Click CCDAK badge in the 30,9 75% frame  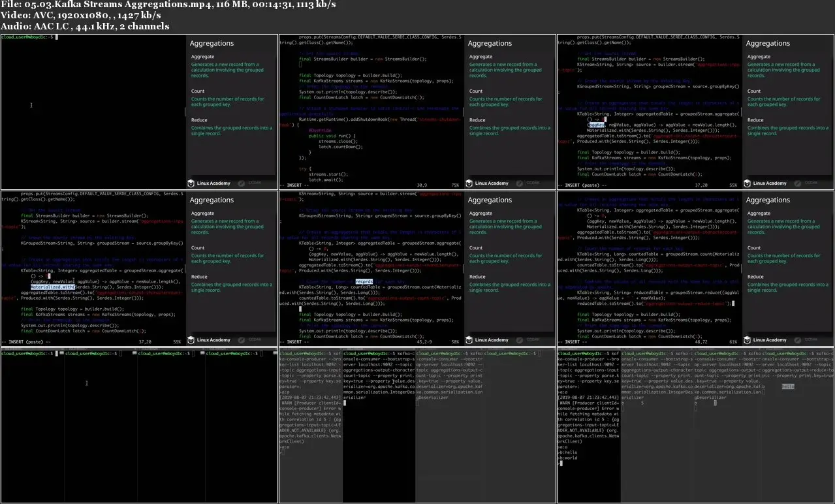[x=528, y=183]
